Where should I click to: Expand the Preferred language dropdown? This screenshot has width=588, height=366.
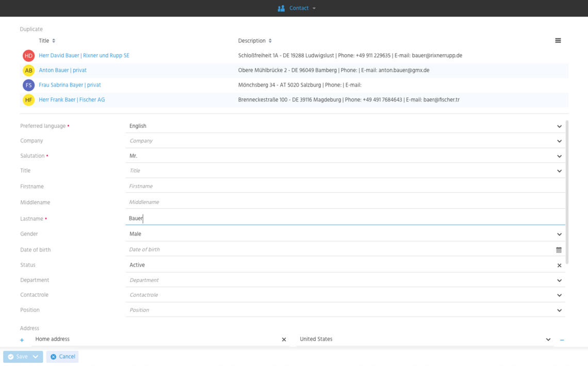(559, 126)
